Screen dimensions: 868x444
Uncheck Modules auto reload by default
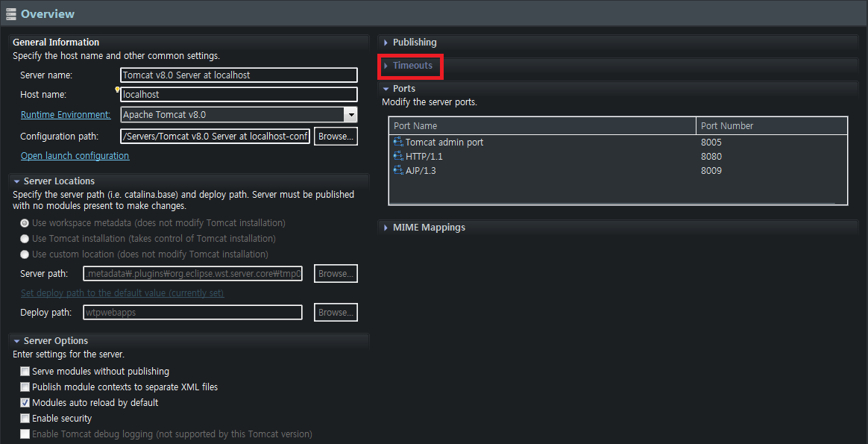click(x=25, y=402)
